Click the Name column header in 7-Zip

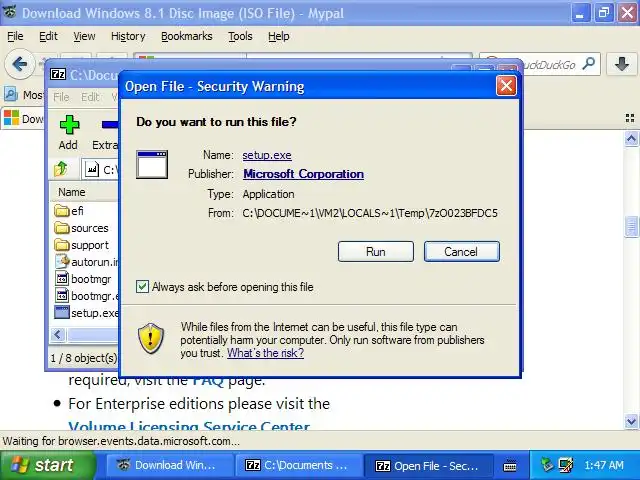pyautogui.click(x=72, y=192)
